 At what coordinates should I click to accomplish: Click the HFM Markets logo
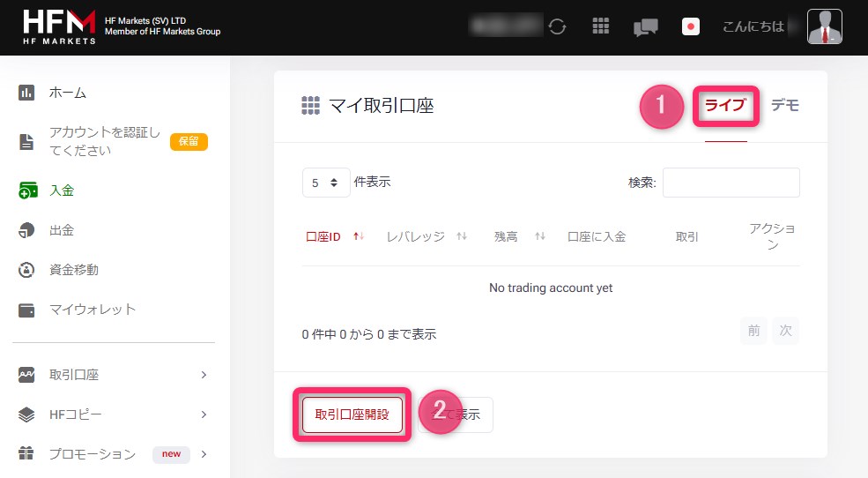tap(59, 26)
